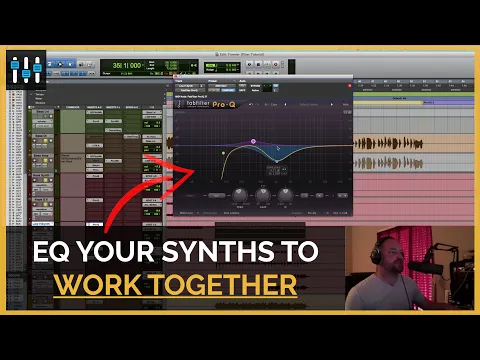Click the Pro-Q Freq knob
This screenshot has width=480, height=360.
click(x=240, y=195)
